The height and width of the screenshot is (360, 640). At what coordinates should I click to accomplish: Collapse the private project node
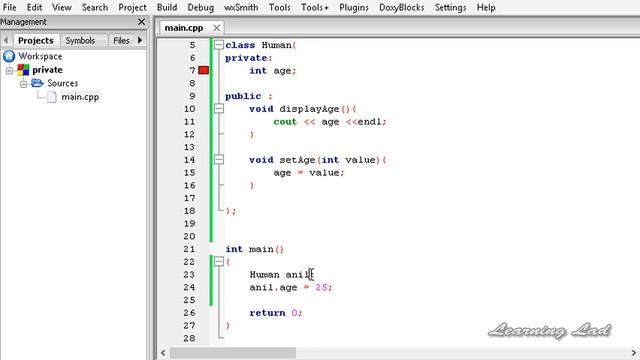tap(9, 70)
